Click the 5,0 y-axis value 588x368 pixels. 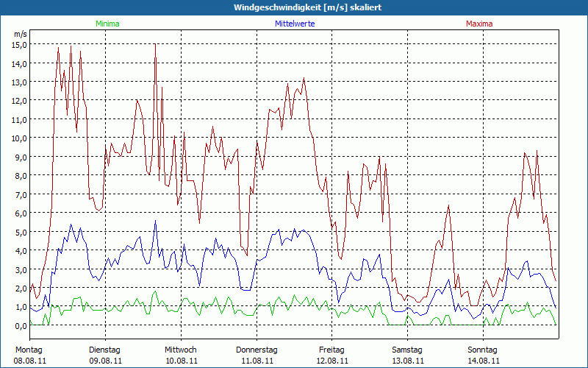pos(22,232)
